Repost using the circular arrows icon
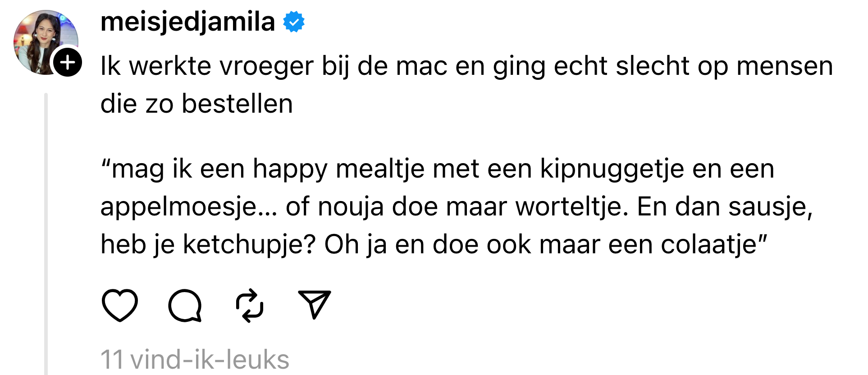The image size is (868, 375). 250,305
